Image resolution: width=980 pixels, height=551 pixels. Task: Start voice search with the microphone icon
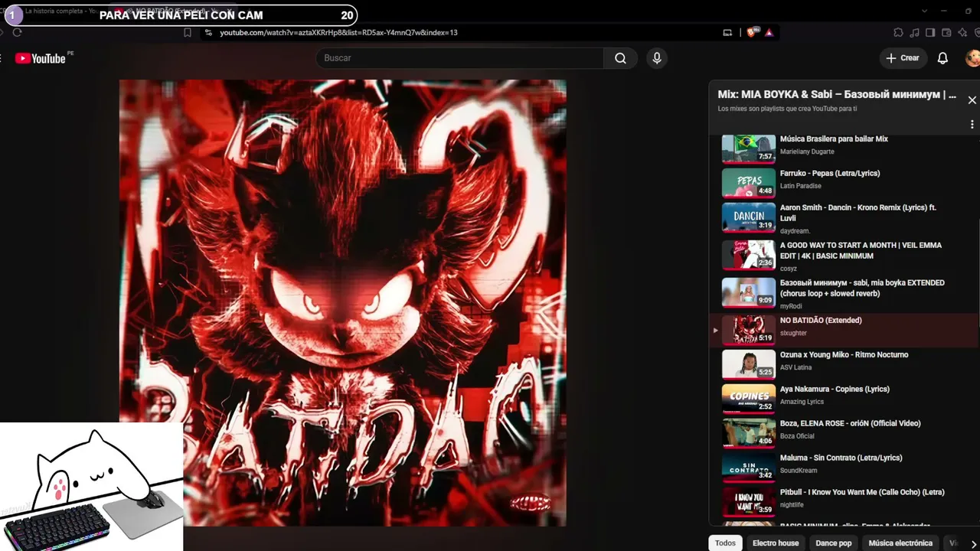656,58
